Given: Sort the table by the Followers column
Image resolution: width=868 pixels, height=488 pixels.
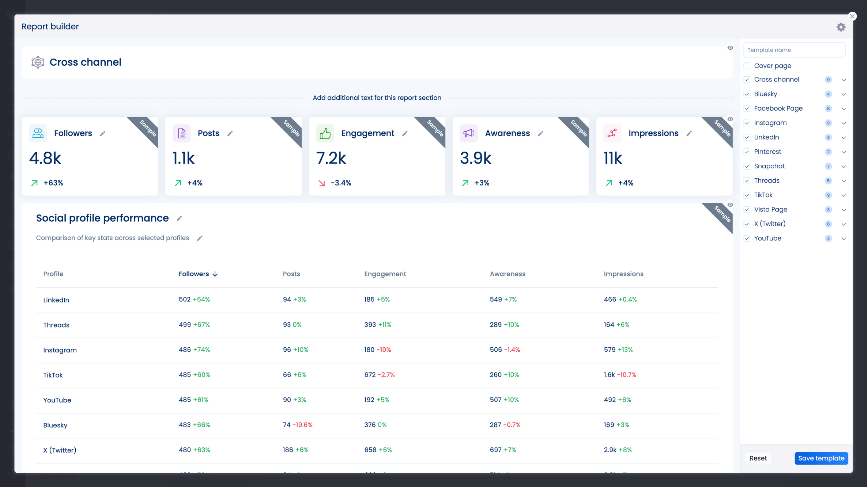Looking at the screenshot, I should [x=197, y=274].
